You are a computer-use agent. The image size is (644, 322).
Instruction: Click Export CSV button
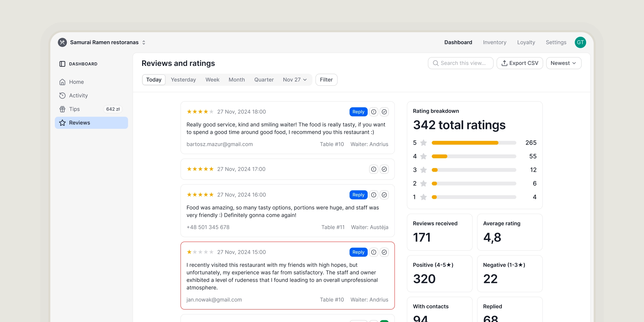519,63
